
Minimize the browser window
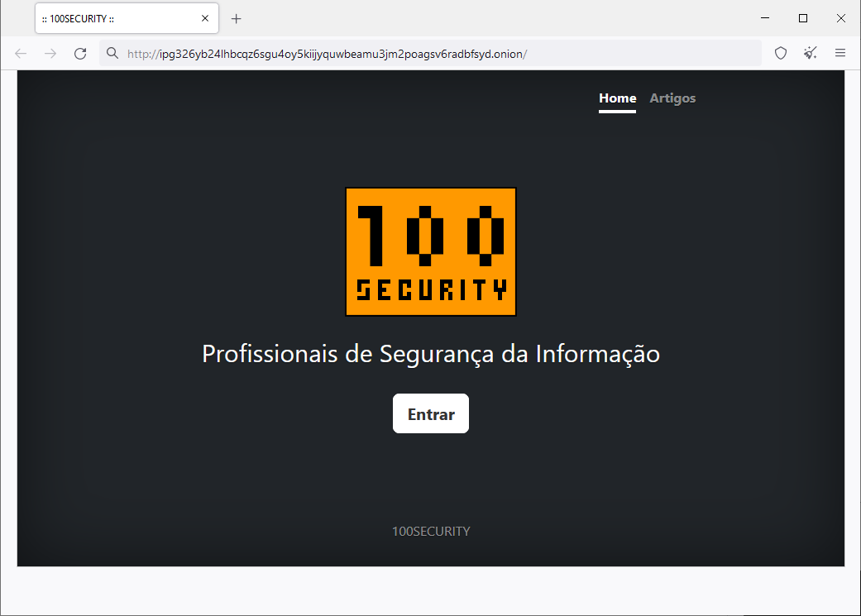pyautogui.click(x=765, y=18)
